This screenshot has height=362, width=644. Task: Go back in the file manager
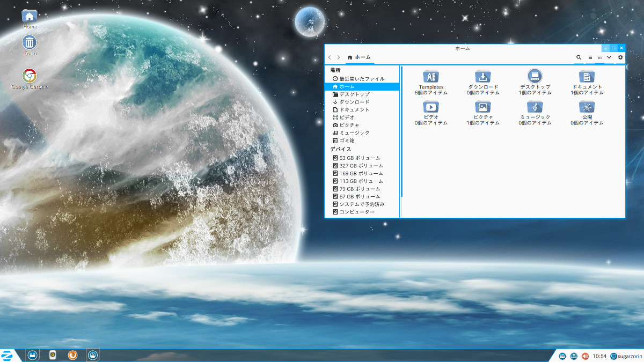(330, 57)
